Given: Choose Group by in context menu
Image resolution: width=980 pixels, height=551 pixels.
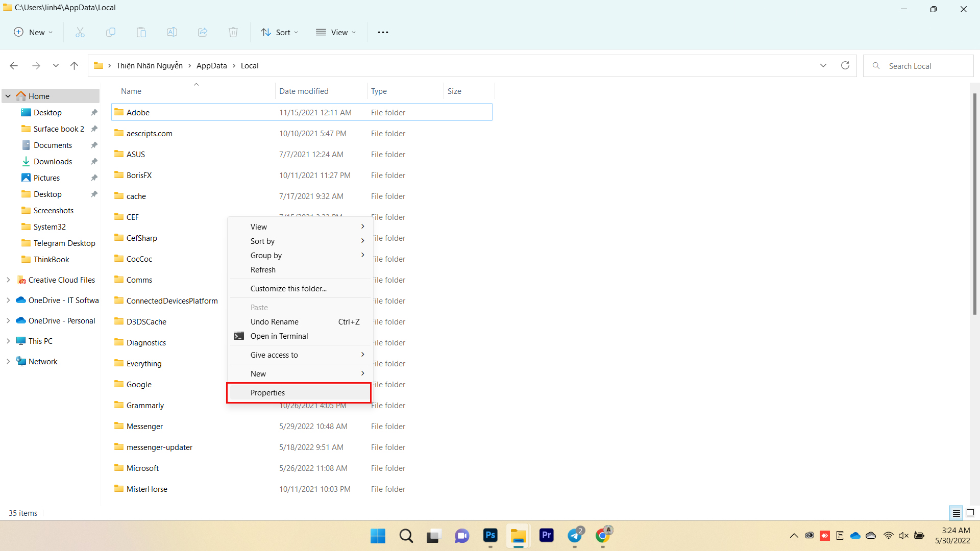Looking at the screenshot, I should click(300, 255).
